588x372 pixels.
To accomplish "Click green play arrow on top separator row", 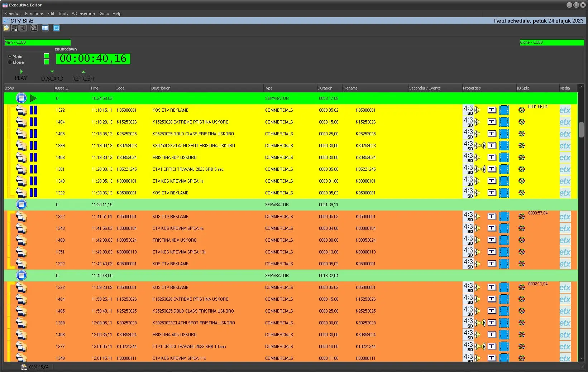I will [33, 98].
